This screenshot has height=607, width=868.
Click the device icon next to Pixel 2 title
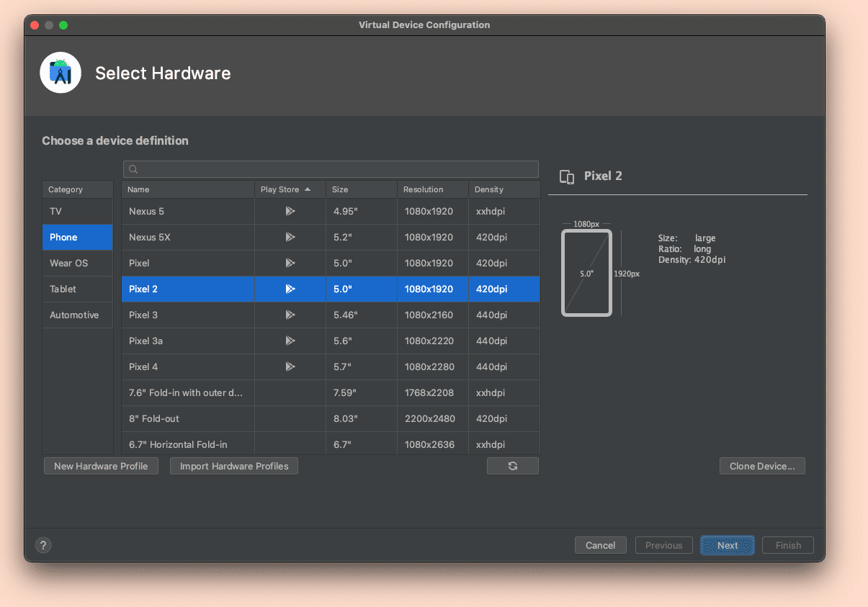point(566,176)
